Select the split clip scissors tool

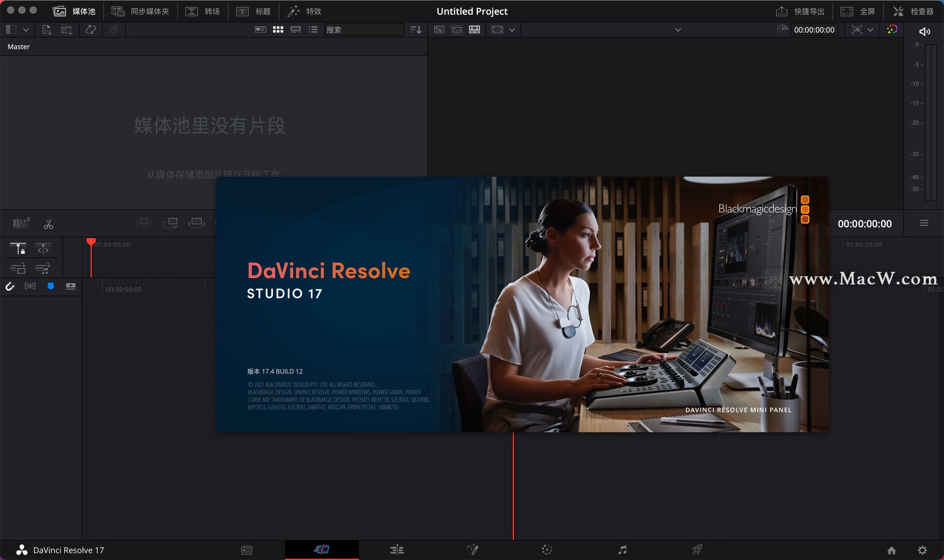[48, 224]
